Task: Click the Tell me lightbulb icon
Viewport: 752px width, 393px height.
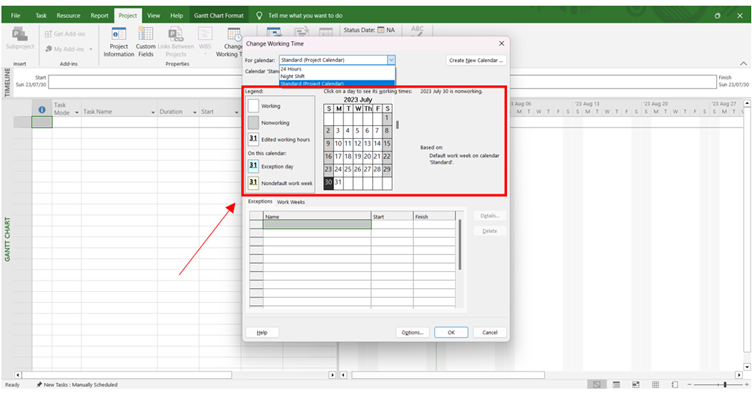Action: [x=259, y=15]
